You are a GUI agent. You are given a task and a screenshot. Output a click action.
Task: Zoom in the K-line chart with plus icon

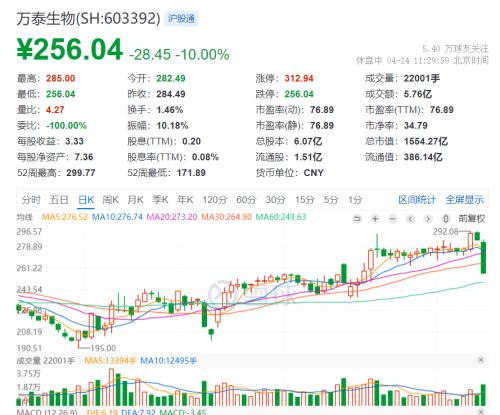[375, 219]
